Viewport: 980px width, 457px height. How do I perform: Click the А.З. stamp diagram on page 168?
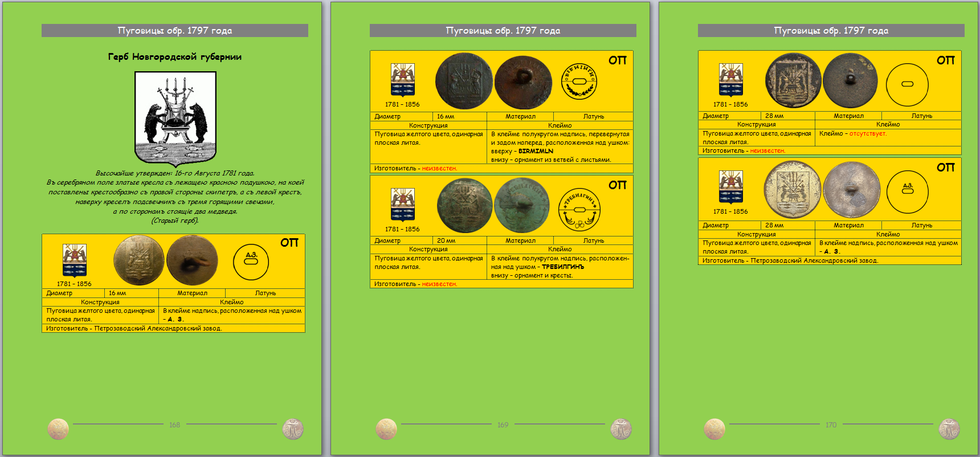click(x=251, y=262)
